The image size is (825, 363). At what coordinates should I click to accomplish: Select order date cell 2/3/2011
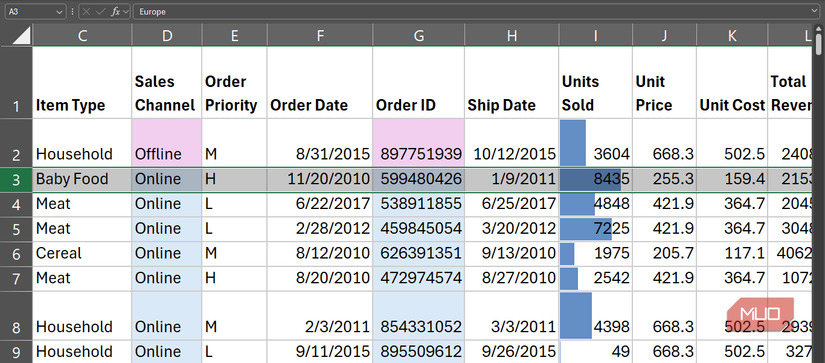click(320, 315)
